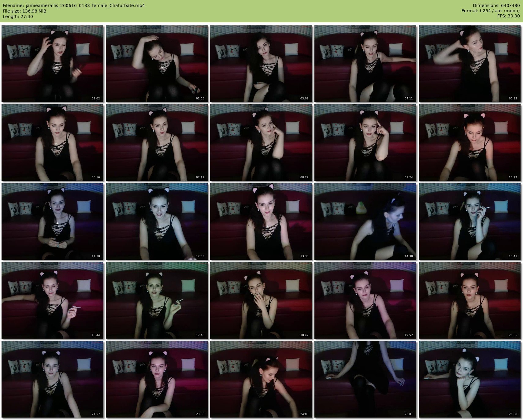
Task: Choose the 25:01 frame
Action: 365,379
